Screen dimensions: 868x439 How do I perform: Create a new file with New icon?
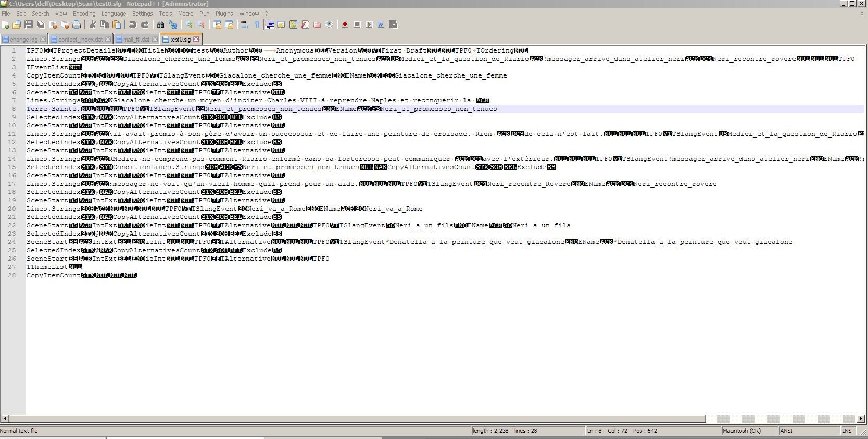click(5, 24)
